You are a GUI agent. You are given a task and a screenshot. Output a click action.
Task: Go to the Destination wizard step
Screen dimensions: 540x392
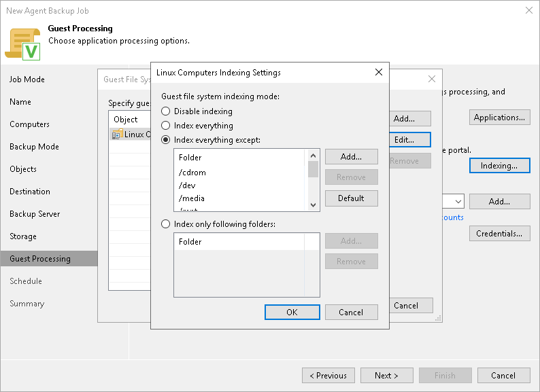coord(30,192)
